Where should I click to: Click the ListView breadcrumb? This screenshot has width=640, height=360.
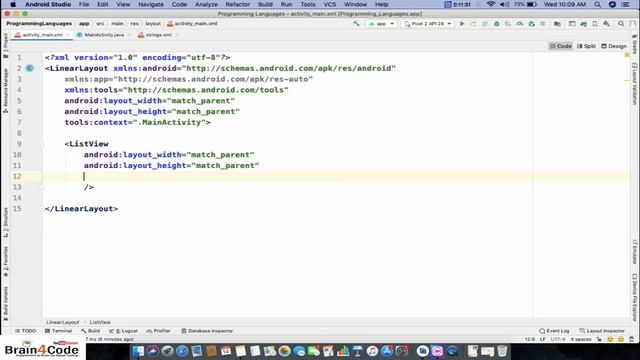(100, 322)
